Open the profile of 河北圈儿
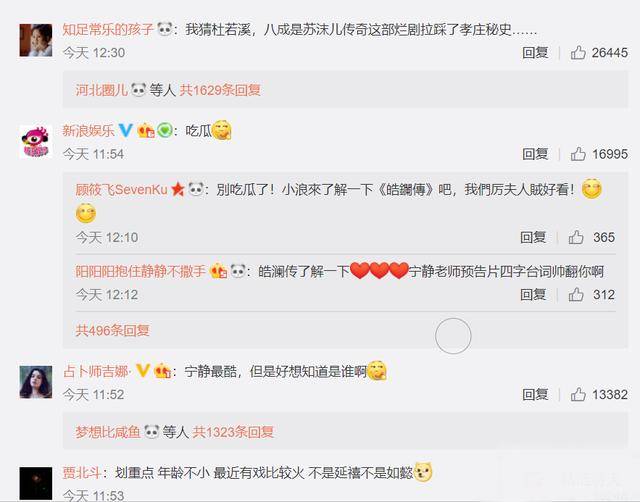The height and width of the screenshot is (502, 640). [x=102, y=90]
